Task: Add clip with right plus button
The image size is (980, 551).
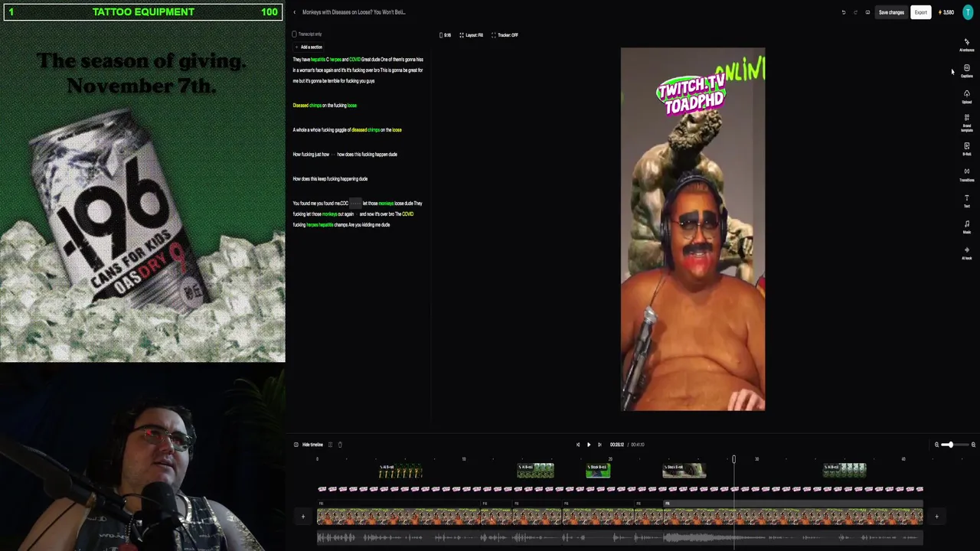Action: tap(936, 517)
